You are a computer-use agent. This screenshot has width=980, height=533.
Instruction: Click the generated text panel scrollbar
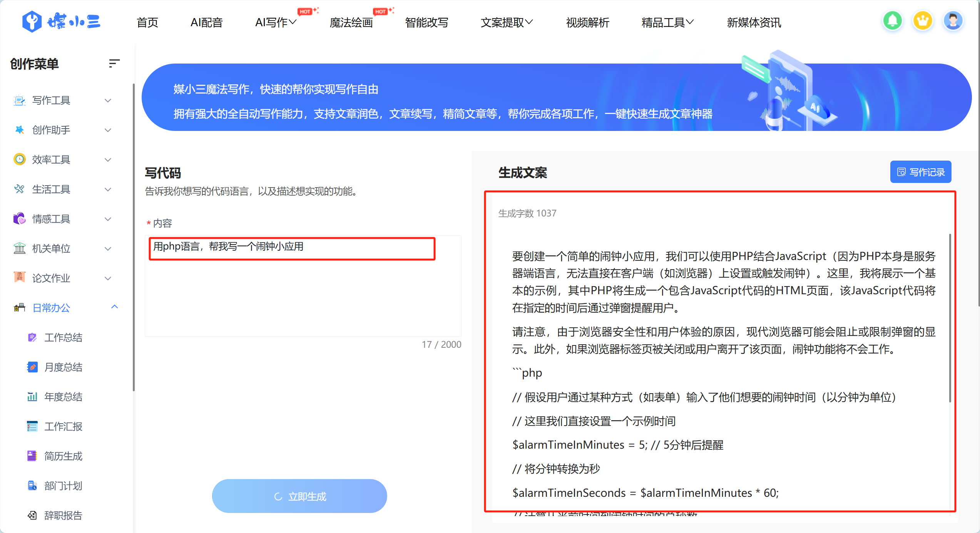[x=950, y=318]
